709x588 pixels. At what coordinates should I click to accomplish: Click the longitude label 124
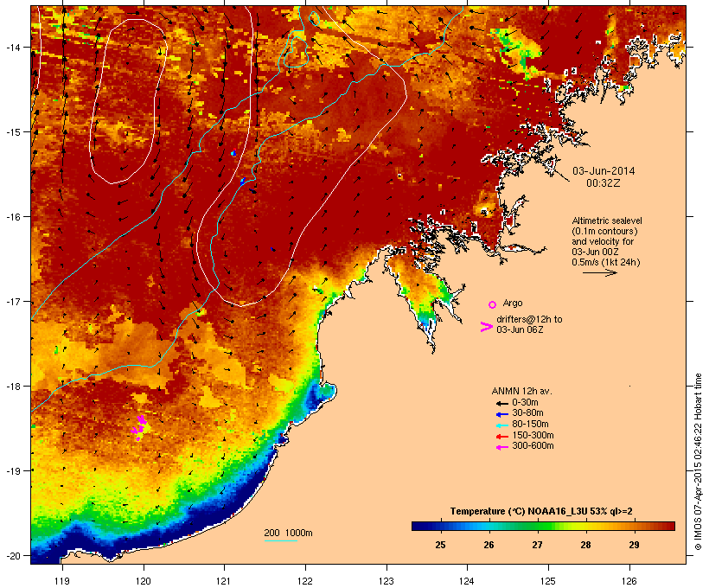pyautogui.click(x=467, y=581)
